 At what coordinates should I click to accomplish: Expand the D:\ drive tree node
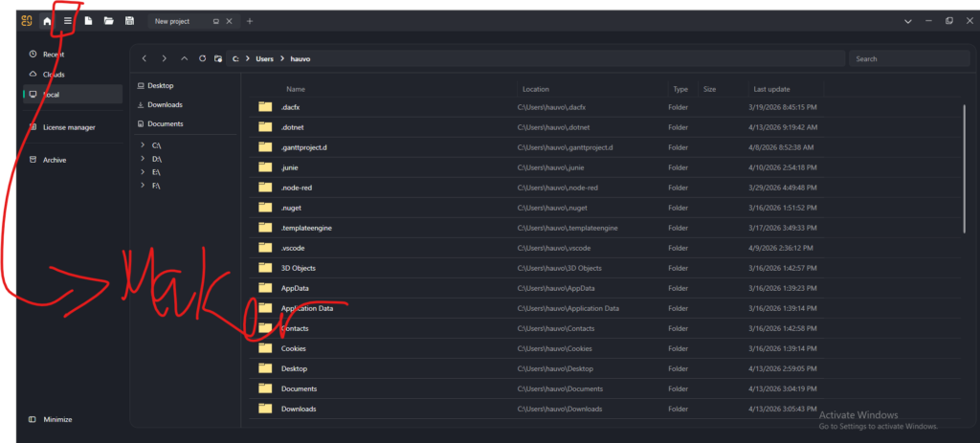[142, 158]
